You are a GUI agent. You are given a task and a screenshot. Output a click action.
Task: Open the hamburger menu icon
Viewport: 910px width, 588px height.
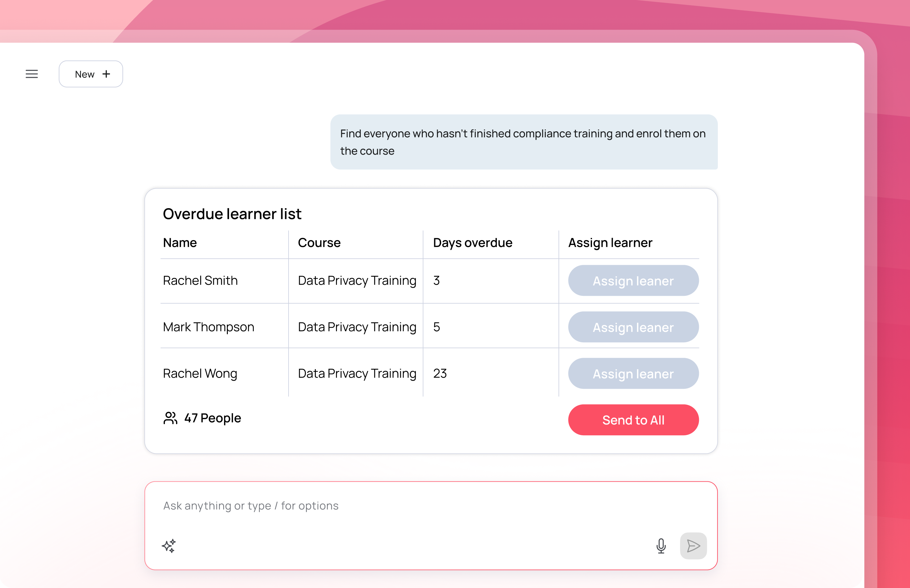(x=32, y=74)
